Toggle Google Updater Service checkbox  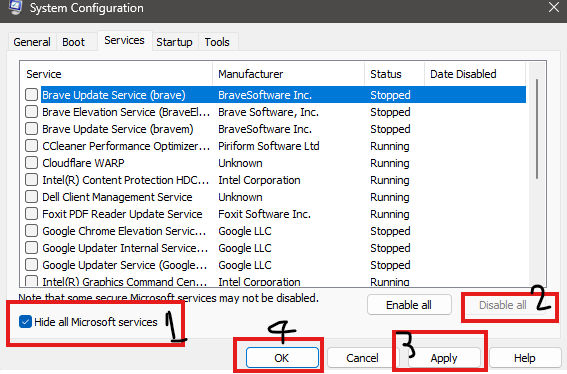(31, 265)
